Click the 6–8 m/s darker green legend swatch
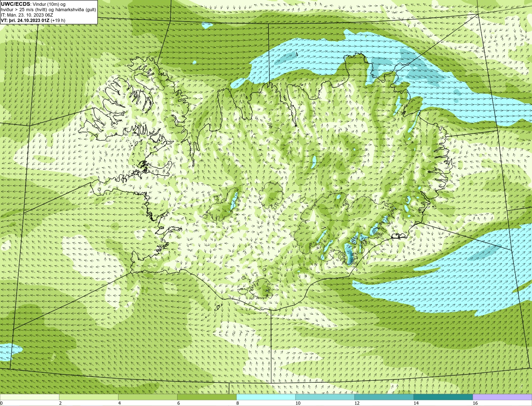 (x=207, y=397)
